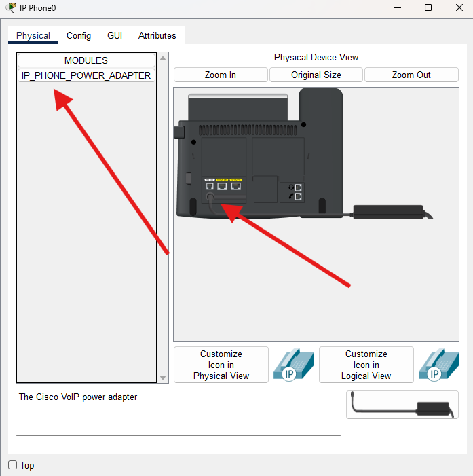Click the module list scroll up arrow
This screenshot has height=476, width=473.
coord(163,58)
